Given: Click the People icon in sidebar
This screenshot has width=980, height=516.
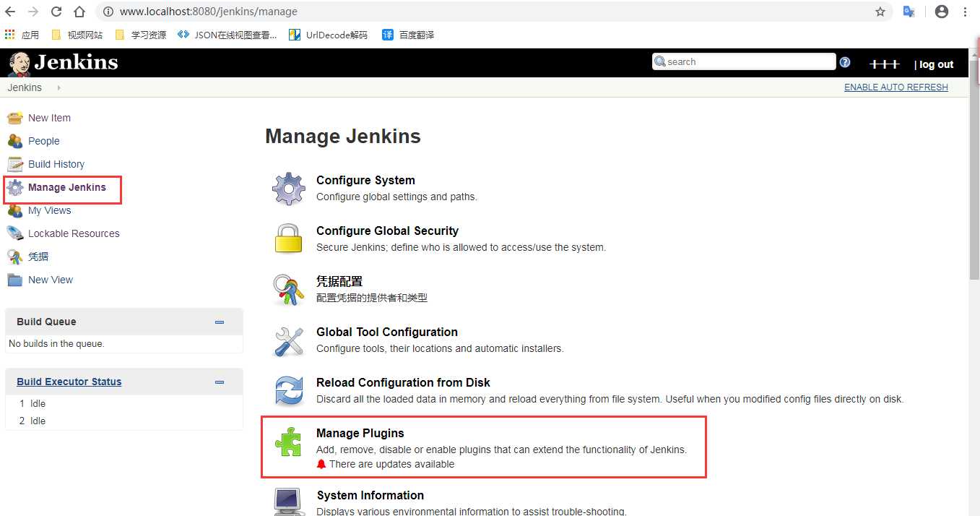Looking at the screenshot, I should [15, 141].
